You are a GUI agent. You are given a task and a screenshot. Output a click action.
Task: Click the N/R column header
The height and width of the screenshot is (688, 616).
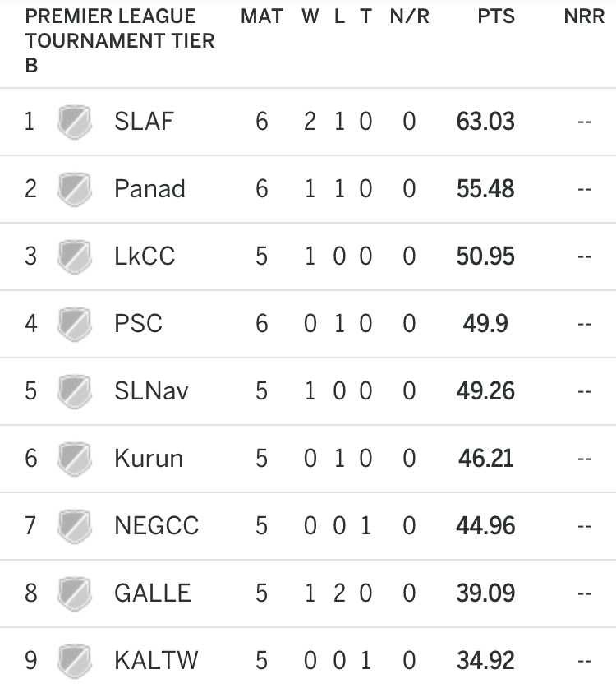coord(410,16)
